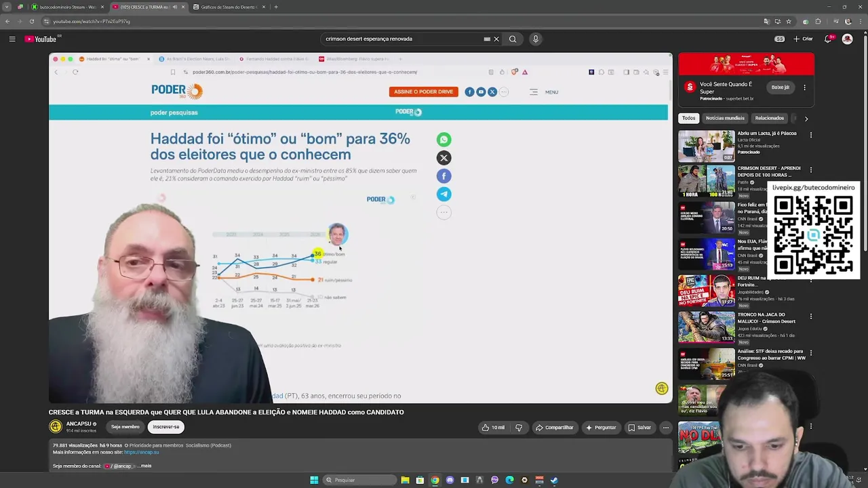The image size is (868, 488).
Task: Bookmark the page with the star icon
Action: coord(789,21)
